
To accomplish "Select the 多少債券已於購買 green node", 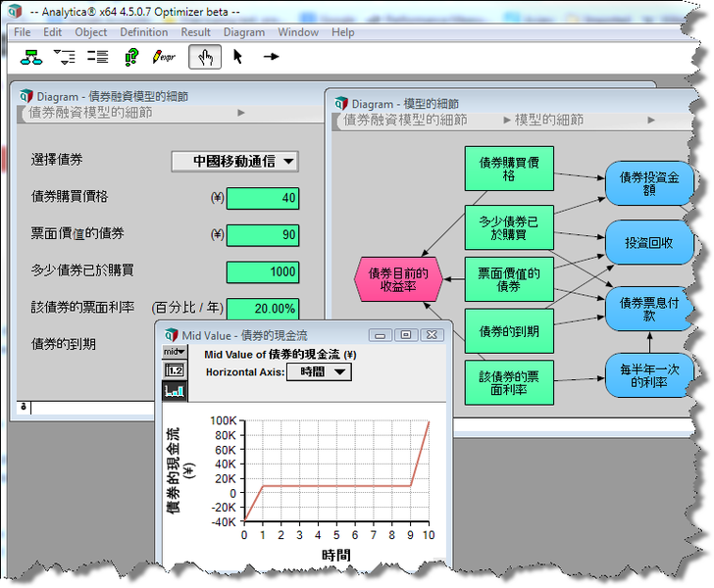I will click(x=509, y=227).
